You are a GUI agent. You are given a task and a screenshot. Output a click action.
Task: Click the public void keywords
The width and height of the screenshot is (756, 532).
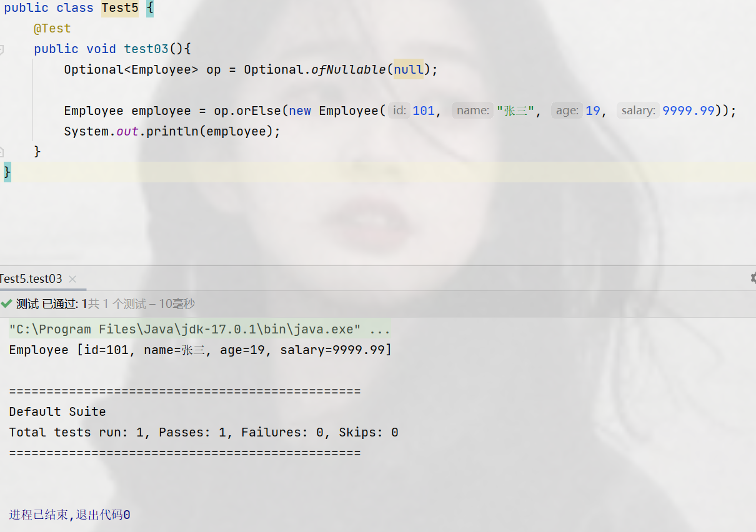point(75,49)
